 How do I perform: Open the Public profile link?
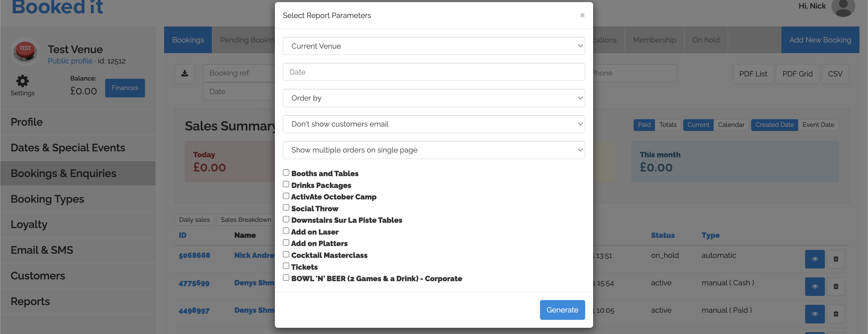(x=70, y=61)
